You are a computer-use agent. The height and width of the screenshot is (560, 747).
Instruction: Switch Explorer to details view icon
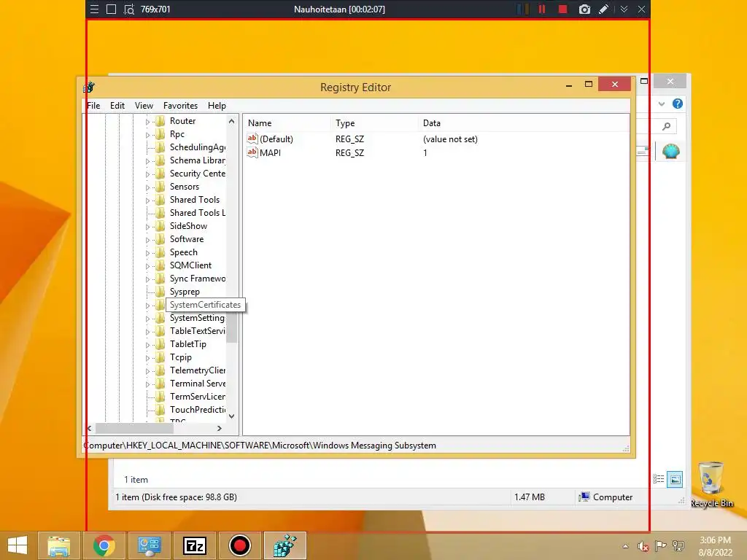tap(659, 479)
